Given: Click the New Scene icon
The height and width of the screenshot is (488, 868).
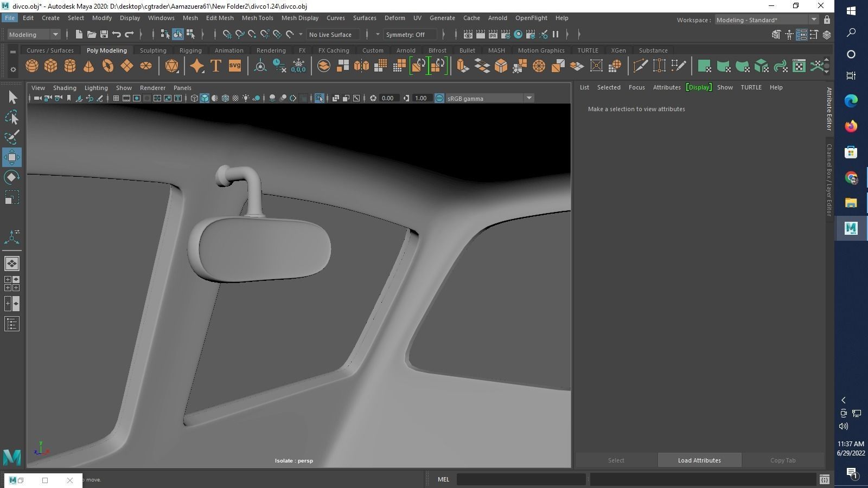Looking at the screenshot, I should pos(79,34).
